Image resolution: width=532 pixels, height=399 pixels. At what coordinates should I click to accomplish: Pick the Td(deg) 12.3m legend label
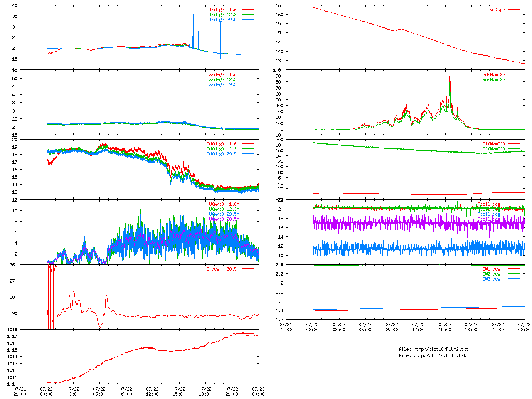click(x=223, y=149)
